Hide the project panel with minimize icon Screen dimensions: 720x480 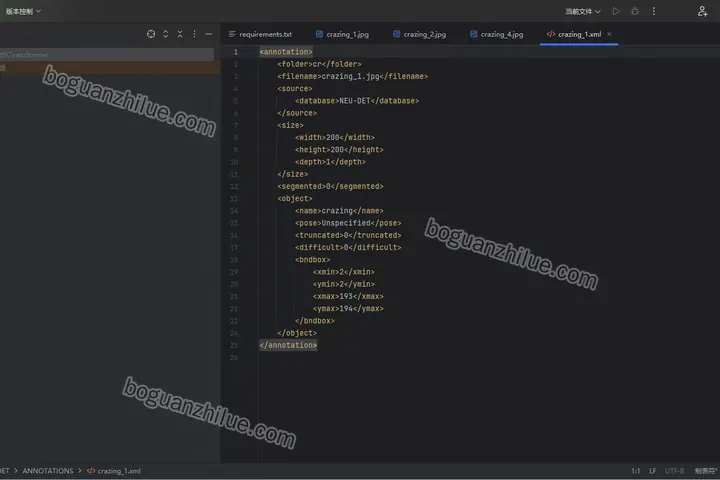pyautogui.click(x=208, y=34)
